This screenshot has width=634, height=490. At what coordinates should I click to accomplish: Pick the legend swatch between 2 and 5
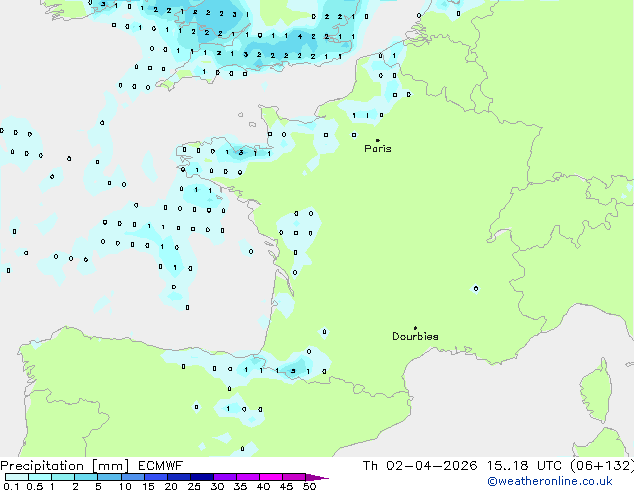pyautogui.click(x=86, y=477)
